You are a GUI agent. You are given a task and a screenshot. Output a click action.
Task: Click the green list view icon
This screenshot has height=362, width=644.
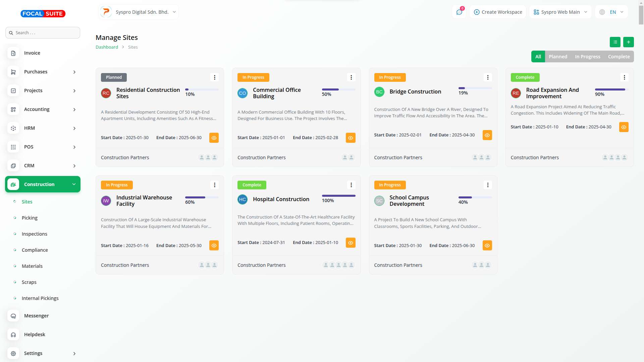pos(615,42)
